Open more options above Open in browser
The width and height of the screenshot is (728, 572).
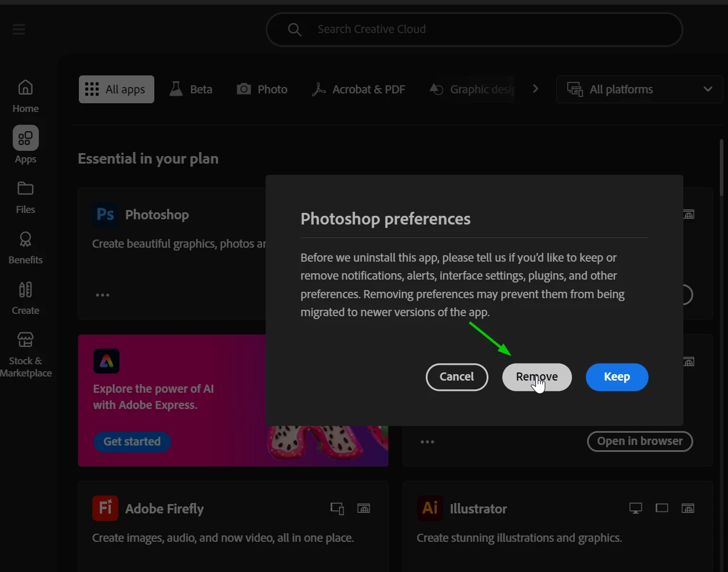pos(428,442)
